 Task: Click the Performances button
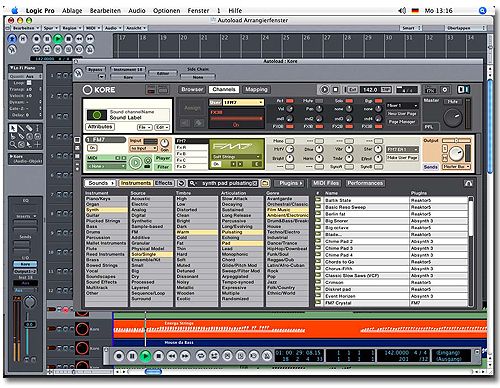tap(365, 183)
